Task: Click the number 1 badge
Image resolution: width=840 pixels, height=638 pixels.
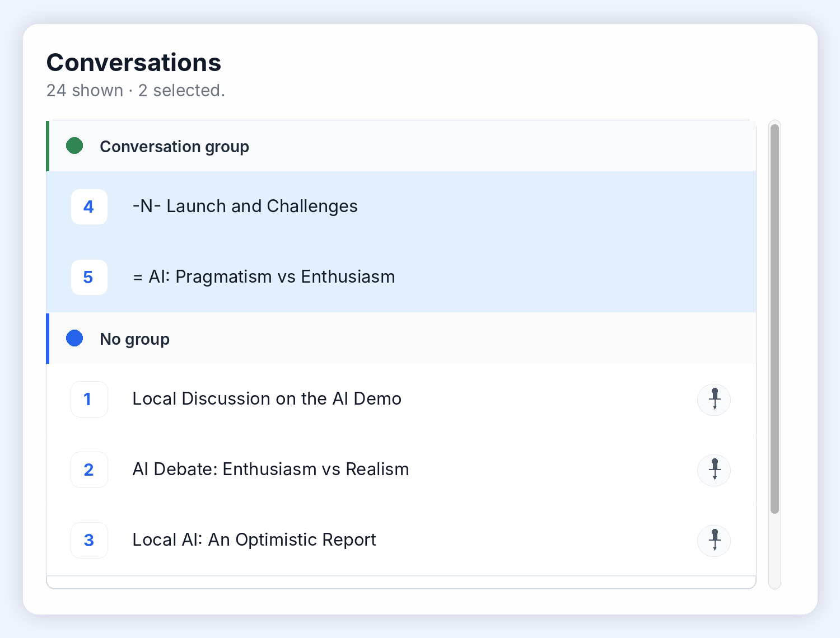Action: point(89,399)
